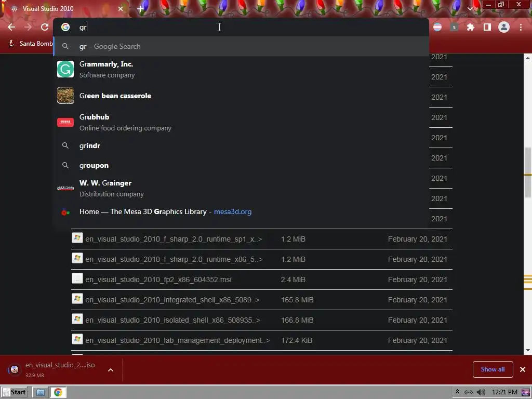Reload the current page
The width and height of the screenshot is (532, 399).
coord(45,27)
